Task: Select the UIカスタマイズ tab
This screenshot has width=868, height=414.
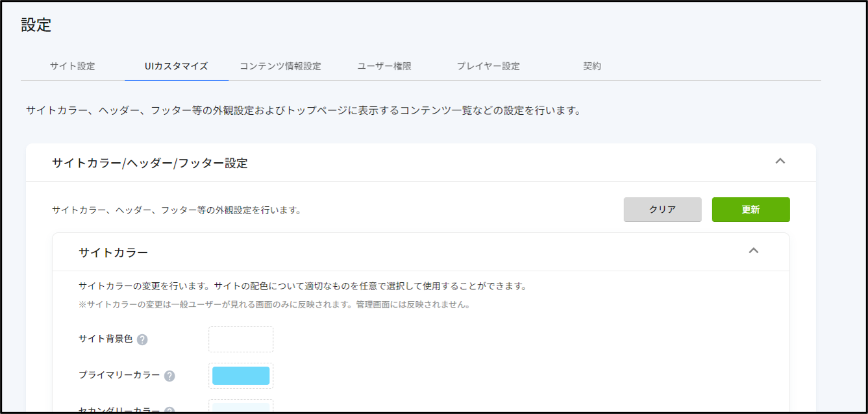Action: click(x=176, y=66)
